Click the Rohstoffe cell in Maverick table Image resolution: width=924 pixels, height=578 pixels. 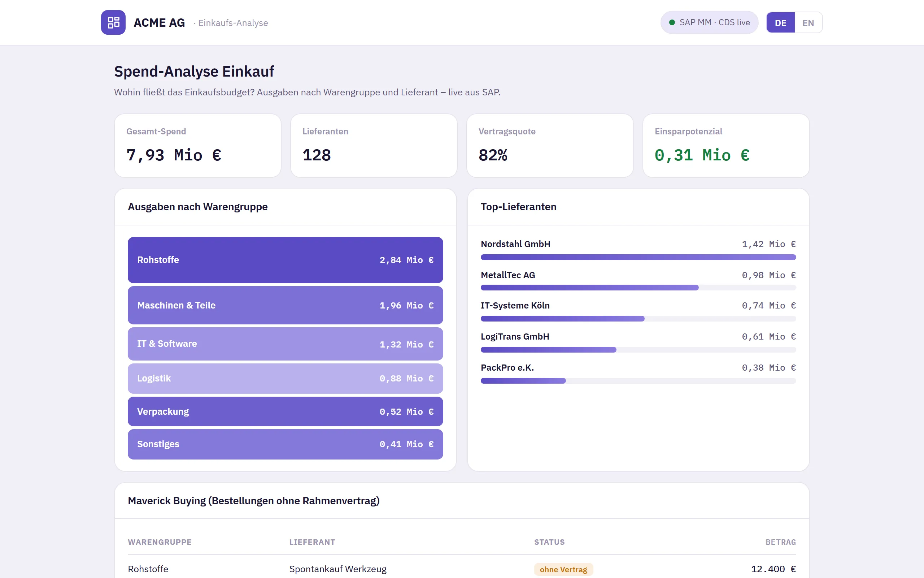(x=148, y=569)
